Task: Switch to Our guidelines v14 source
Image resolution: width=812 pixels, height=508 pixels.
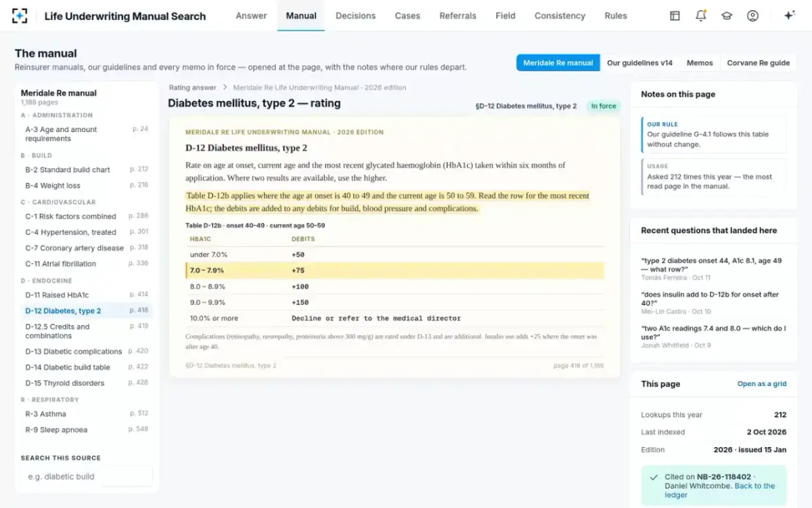Action: (639, 63)
